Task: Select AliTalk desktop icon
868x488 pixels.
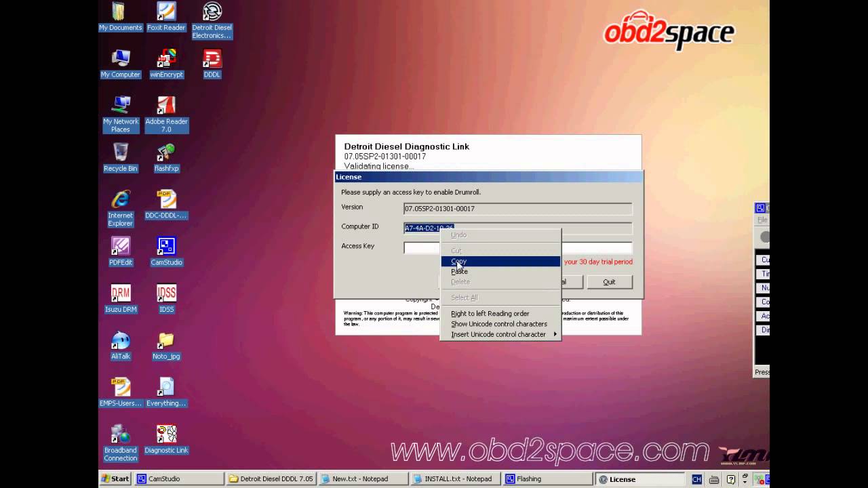Action: click(x=121, y=345)
